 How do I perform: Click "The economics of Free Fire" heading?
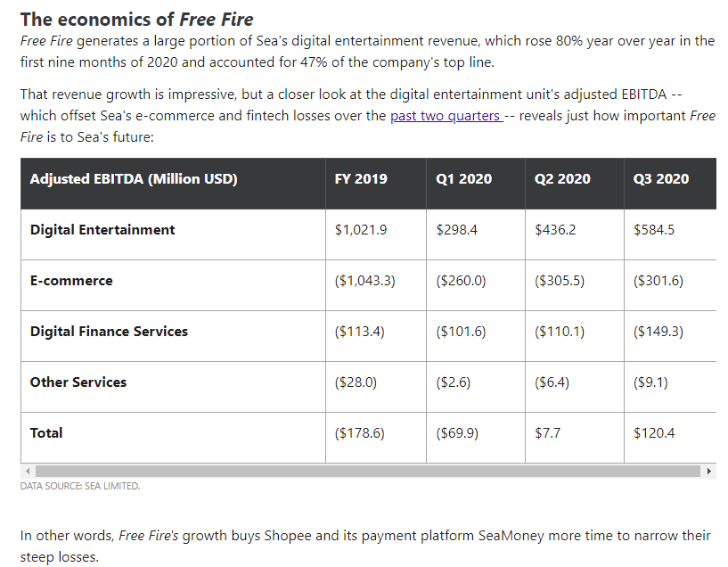coord(136,19)
